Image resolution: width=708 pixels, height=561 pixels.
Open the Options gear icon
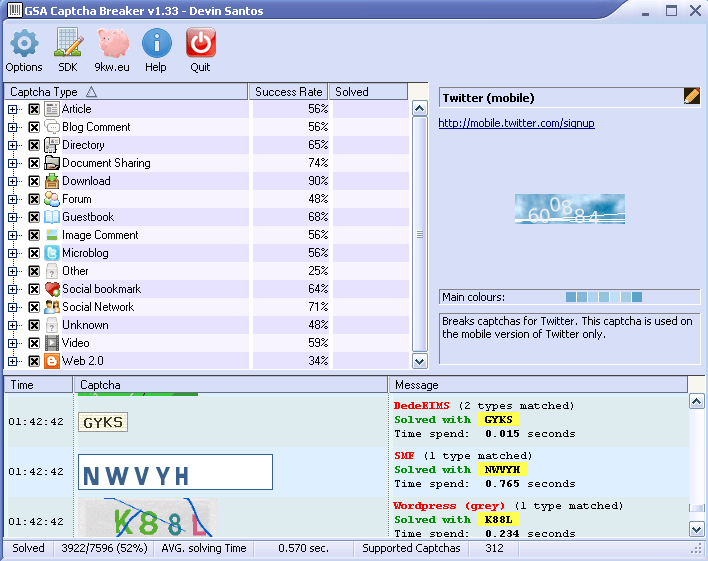(24, 43)
